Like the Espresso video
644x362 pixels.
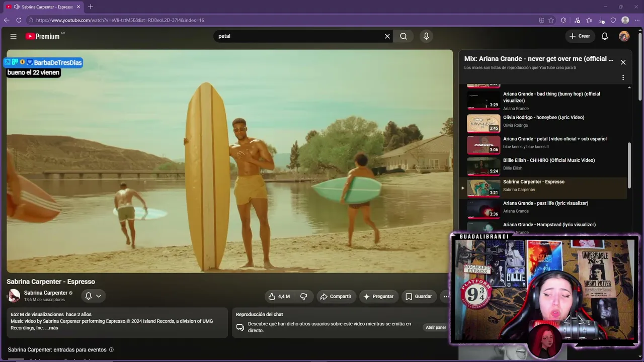click(x=279, y=297)
